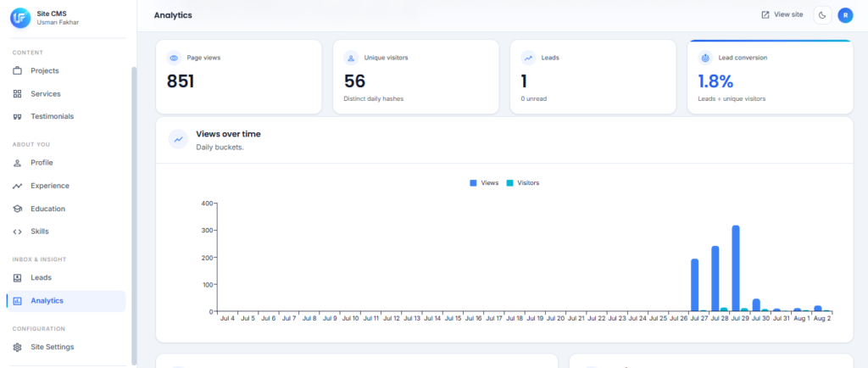Select Education in the sidebar
The width and height of the screenshot is (868, 368).
(x=66, y=209)
